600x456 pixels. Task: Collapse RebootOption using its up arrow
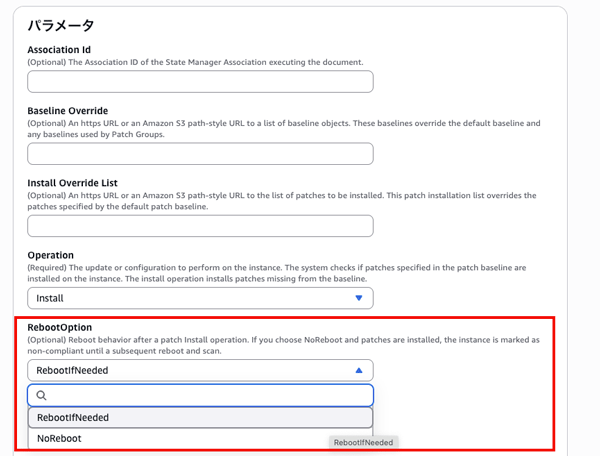pos(359,370)
